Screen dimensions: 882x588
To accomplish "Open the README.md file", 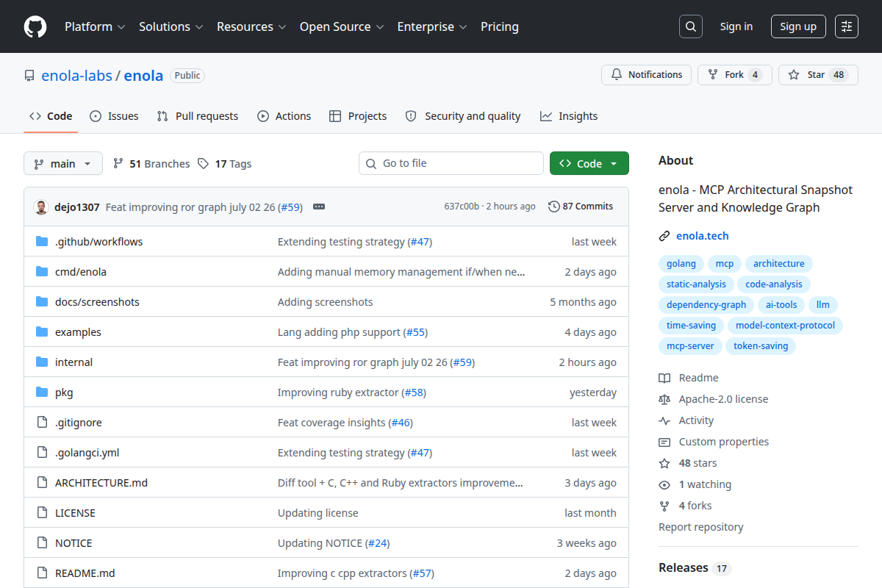I will point(85,573).
